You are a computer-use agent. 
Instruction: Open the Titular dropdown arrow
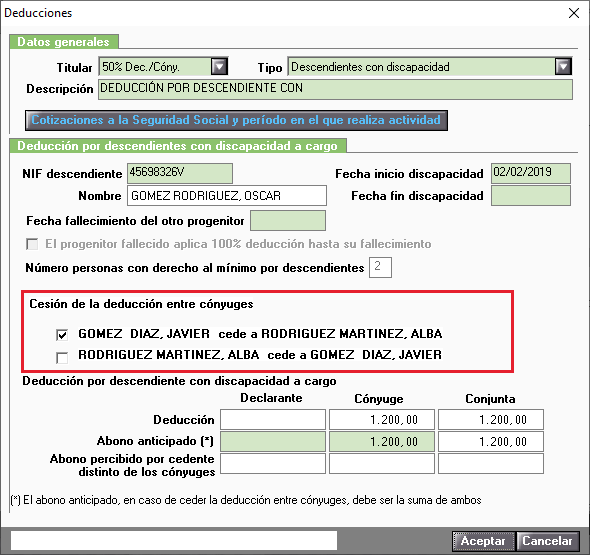pos(219,67)
